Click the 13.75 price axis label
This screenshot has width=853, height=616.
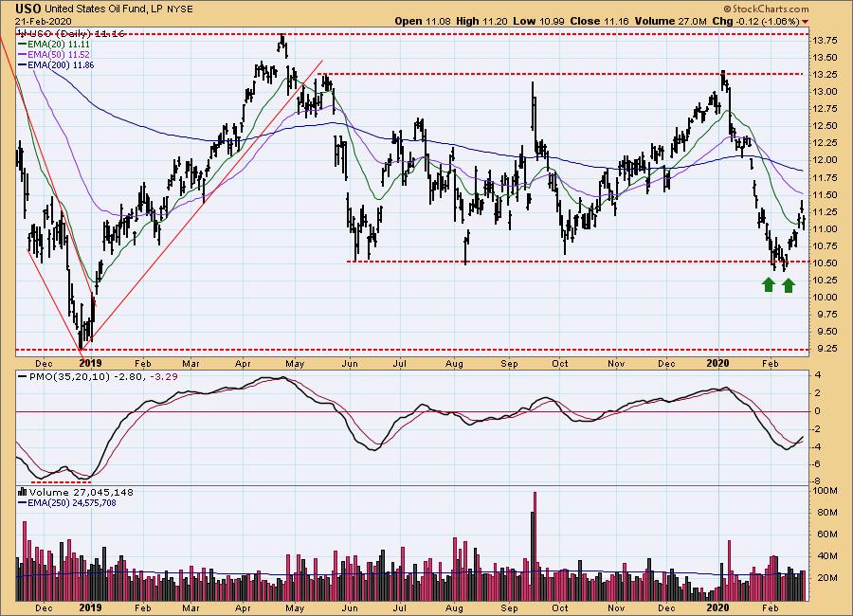pyautogui.click(x=825, y=40)
